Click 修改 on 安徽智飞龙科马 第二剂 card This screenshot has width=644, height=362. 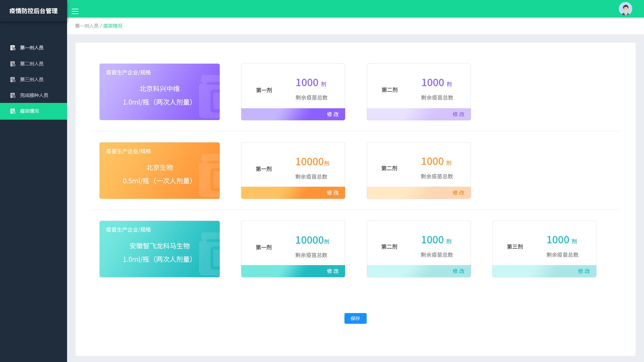458,271
